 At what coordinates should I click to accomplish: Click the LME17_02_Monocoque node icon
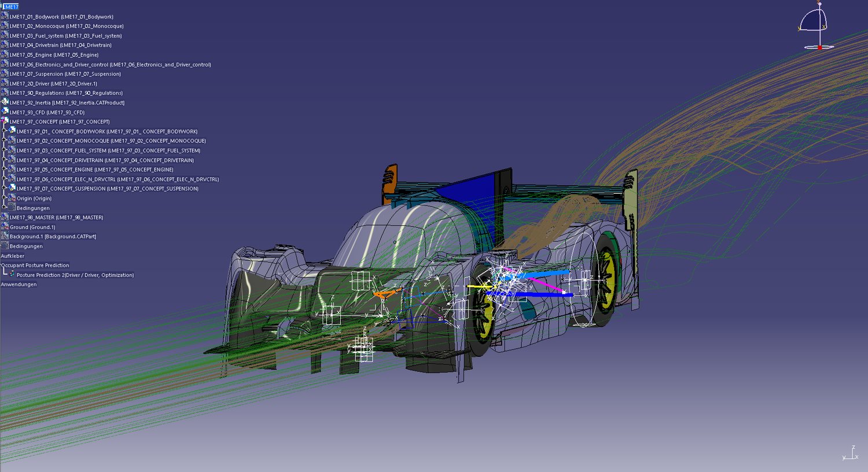[5, 26]
